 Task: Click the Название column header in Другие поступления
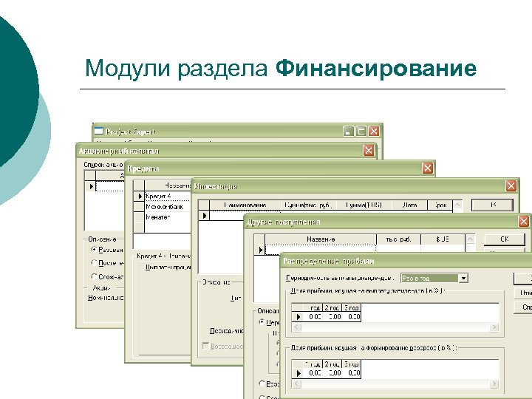321,239
